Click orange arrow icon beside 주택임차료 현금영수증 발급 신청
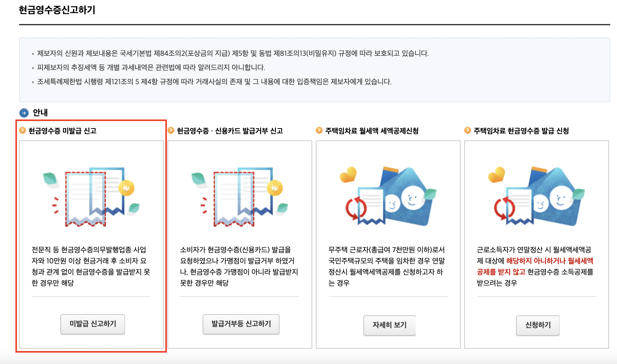This screenshot has height=364, width=617. 468,131
